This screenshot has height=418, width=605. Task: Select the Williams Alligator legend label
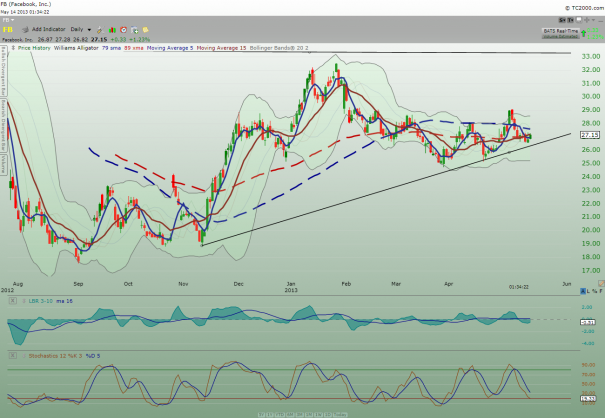tap(76, 48)
